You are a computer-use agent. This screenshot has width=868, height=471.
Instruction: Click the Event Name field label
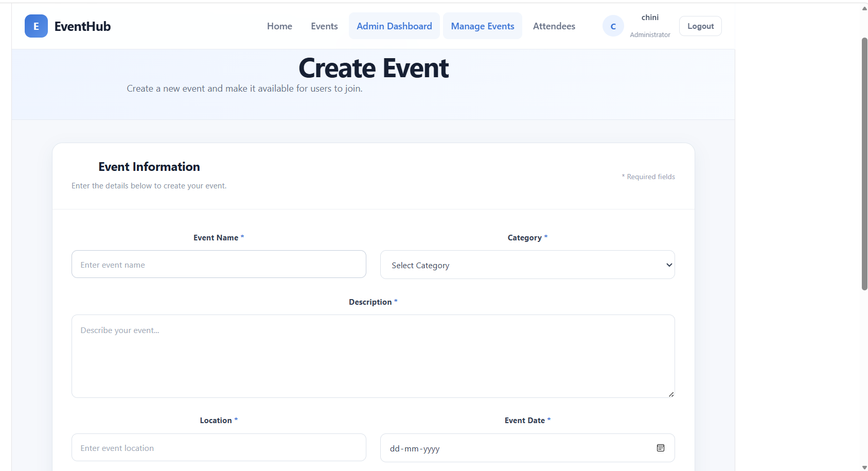tap(219, 238)
